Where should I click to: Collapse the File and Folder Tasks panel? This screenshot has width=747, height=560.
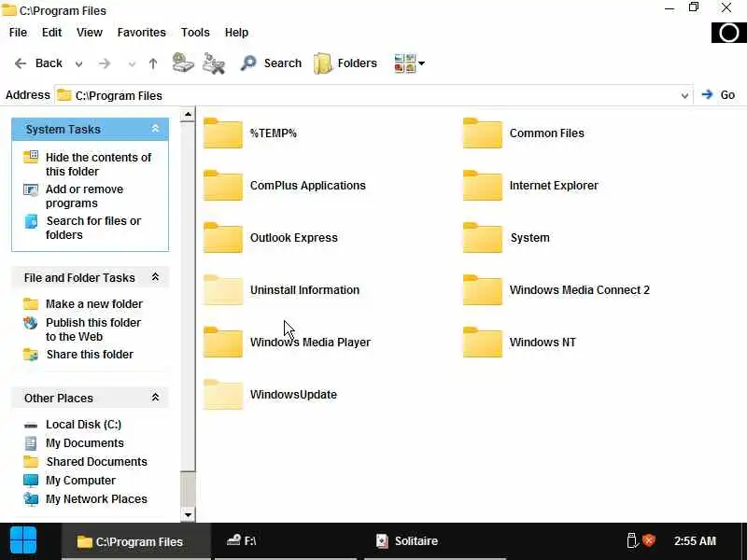pos(155,277)
